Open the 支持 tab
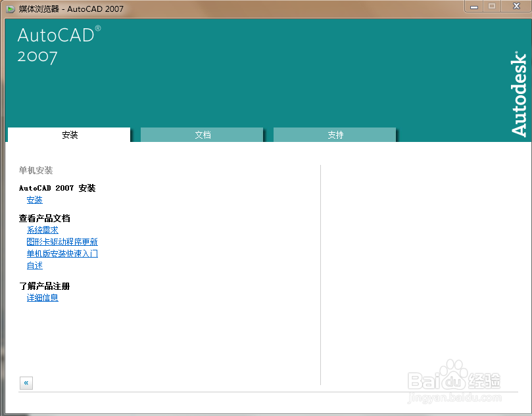 coord(335,135)
